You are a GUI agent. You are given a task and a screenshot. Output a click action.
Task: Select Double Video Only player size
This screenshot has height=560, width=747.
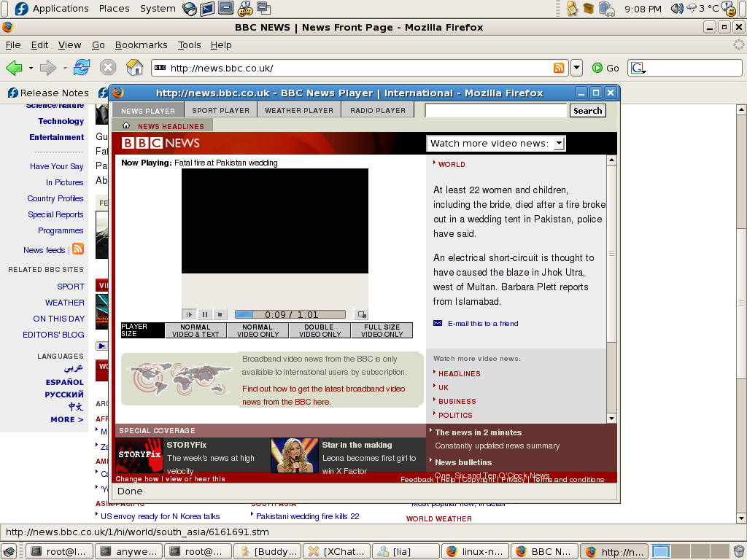[x=320, y=331]
